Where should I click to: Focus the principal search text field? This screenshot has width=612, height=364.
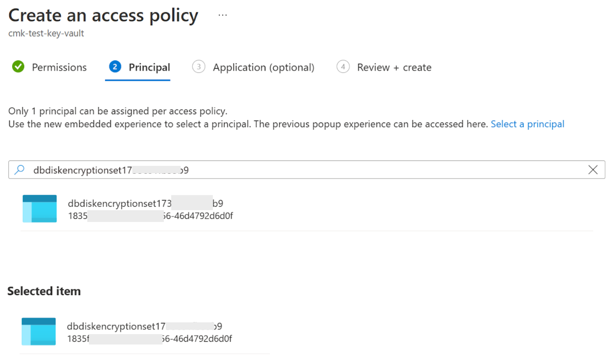coord(302,170)
